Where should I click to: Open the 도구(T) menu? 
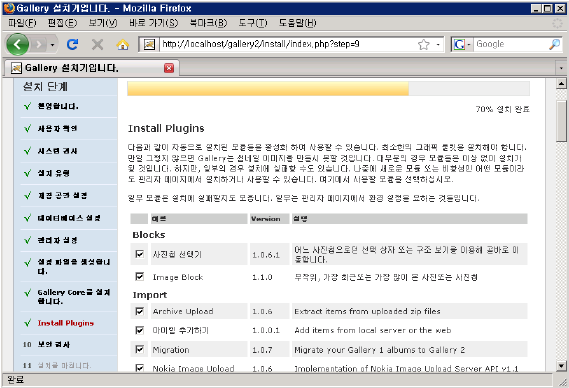click(253, 23)
